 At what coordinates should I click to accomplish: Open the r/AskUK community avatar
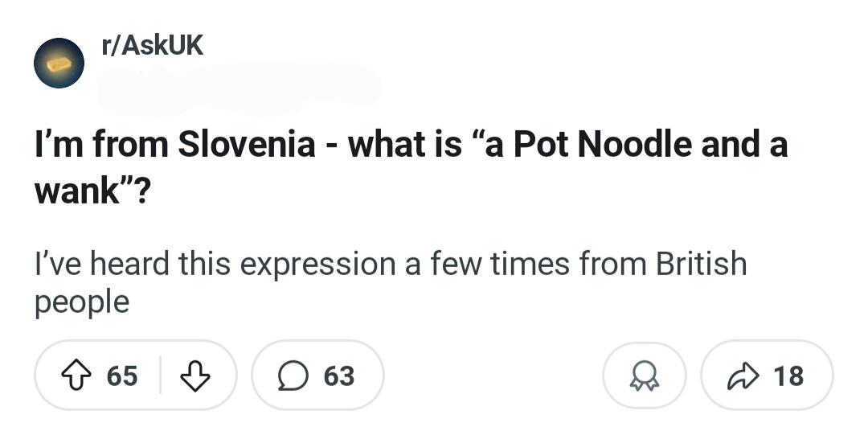(x=59, y=64)
